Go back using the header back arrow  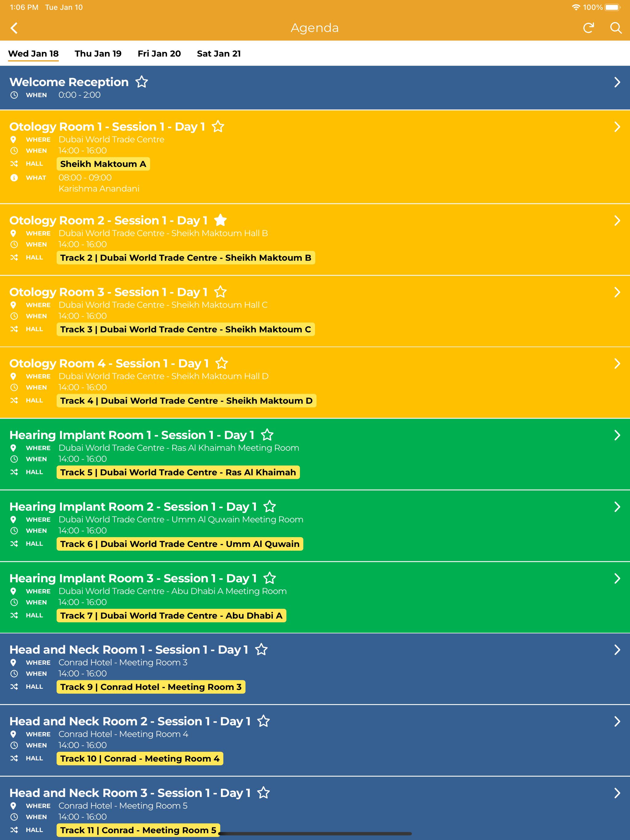coord(14,28)
